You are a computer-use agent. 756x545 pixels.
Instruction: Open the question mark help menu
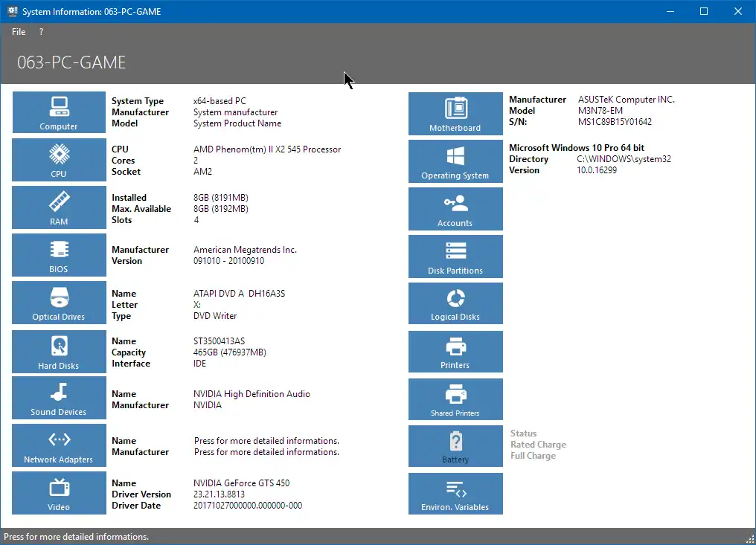pyautogui.click(x=41, y=32)
